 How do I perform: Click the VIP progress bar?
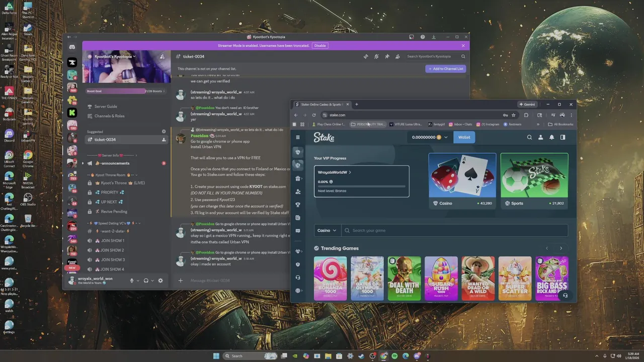click(361, 186)
